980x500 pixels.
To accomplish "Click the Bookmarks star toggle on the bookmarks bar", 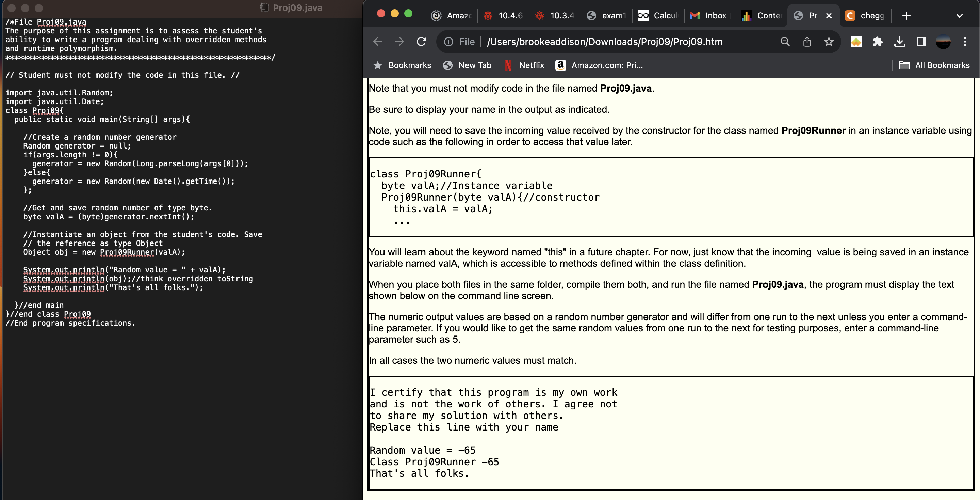I will [x=378, y=65].
